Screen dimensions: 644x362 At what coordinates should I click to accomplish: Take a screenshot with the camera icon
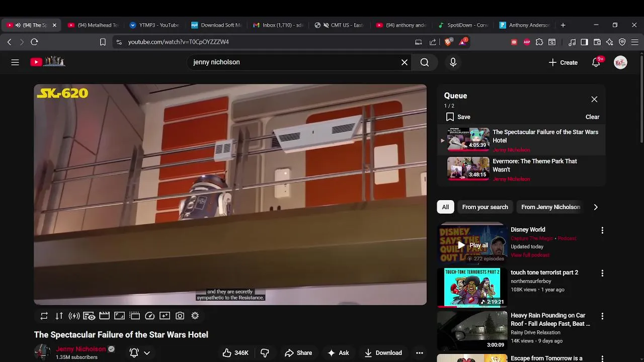click(180, 316)
